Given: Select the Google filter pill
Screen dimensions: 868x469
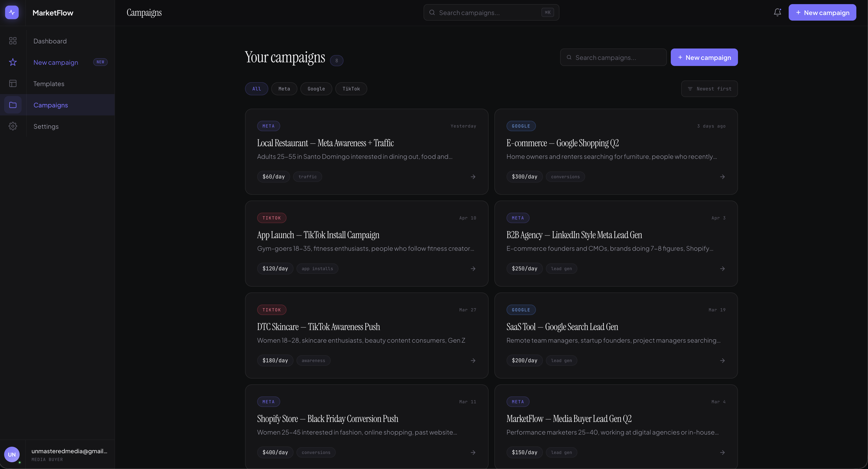Looking at the screenshot, I should [x=316, y=89].
